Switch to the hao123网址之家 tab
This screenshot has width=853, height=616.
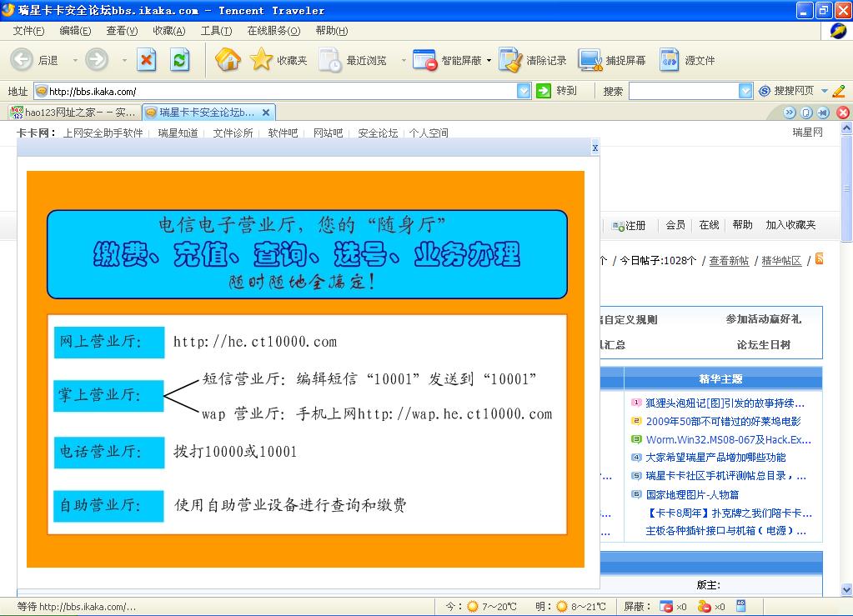(74, 112)
